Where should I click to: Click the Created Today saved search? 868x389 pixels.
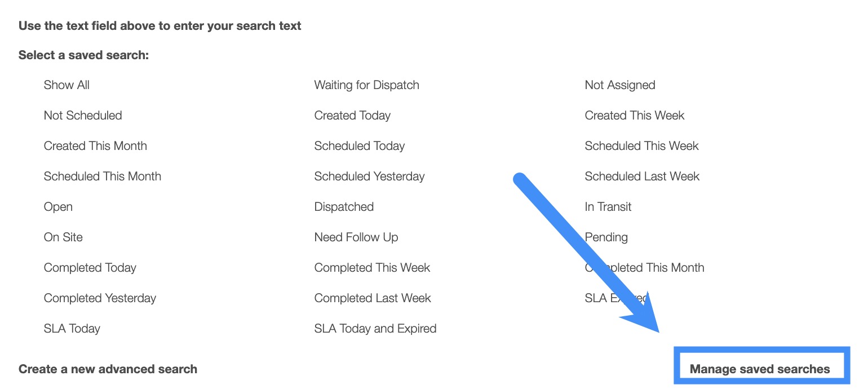click(x=352, y=116)
